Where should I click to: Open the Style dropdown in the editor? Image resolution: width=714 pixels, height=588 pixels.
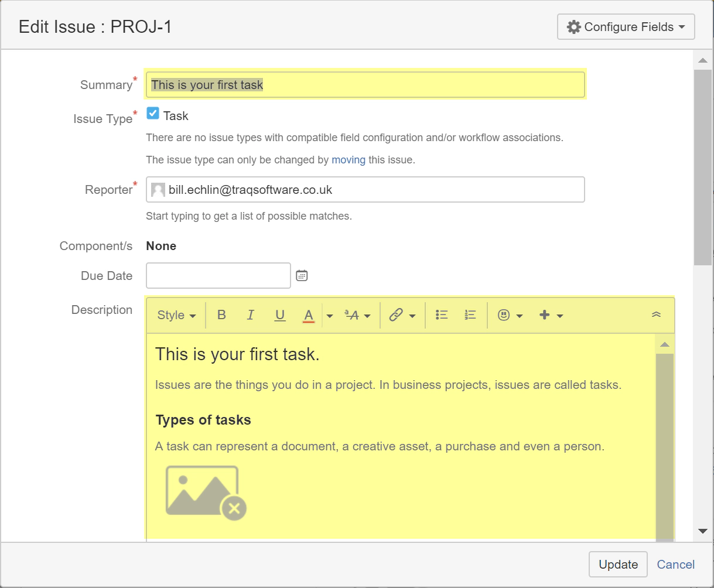[175, 315]
